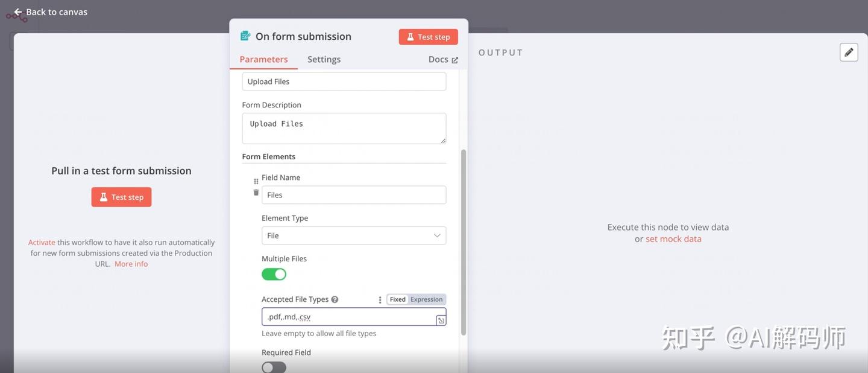Disable the Multiple Files toggle
The width and height of the screenshot is (868, 373).
(x=274, y=274)
